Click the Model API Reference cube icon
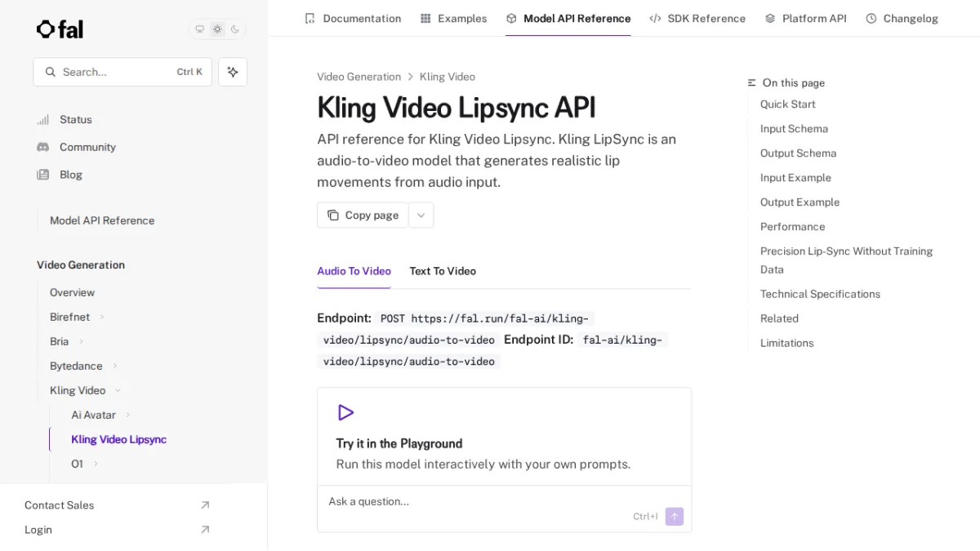980x551 pixels. tap(511, 18)
